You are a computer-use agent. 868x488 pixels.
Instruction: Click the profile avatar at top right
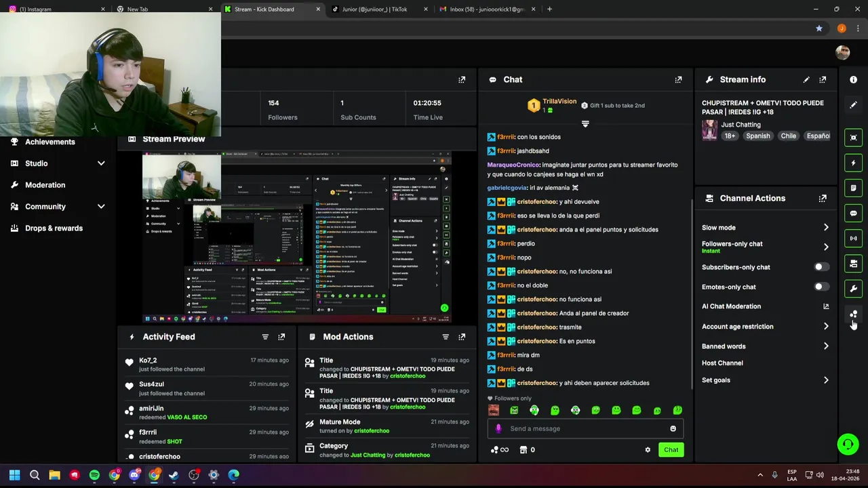point(843,53)
